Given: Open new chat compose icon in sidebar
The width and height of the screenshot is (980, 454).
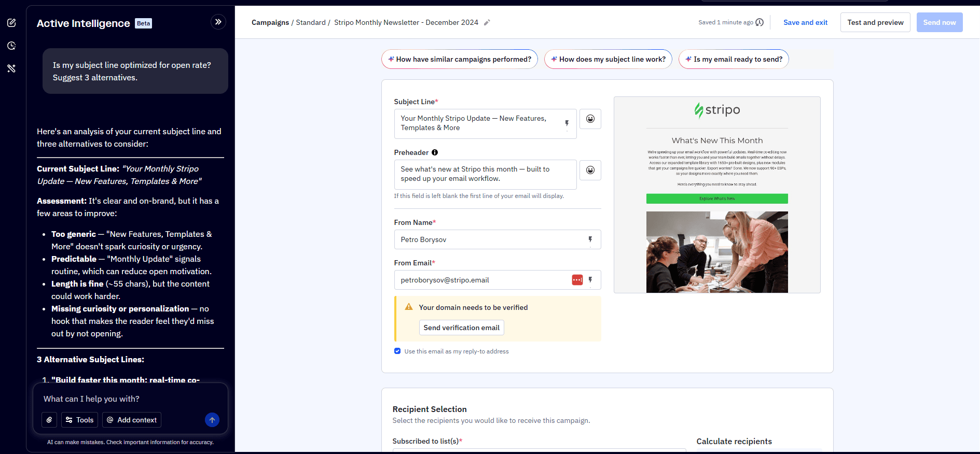Looking at the screenshot, I should pos(11,23).
